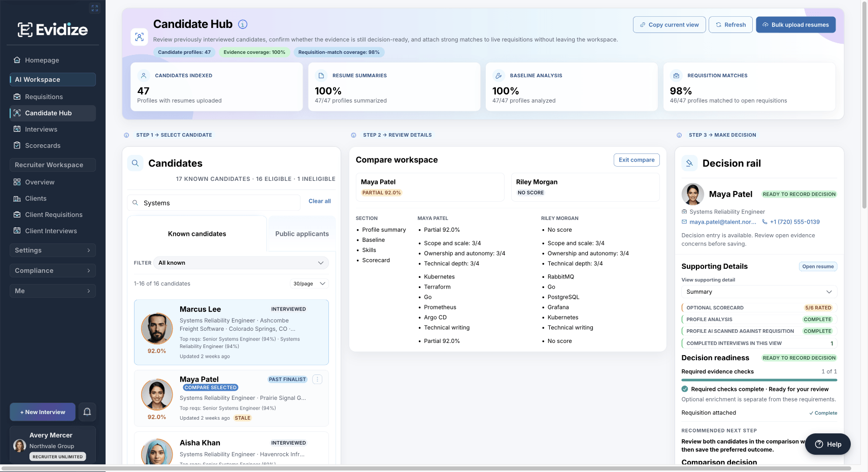Open Scorecards in sidebar

pos(53,145)
